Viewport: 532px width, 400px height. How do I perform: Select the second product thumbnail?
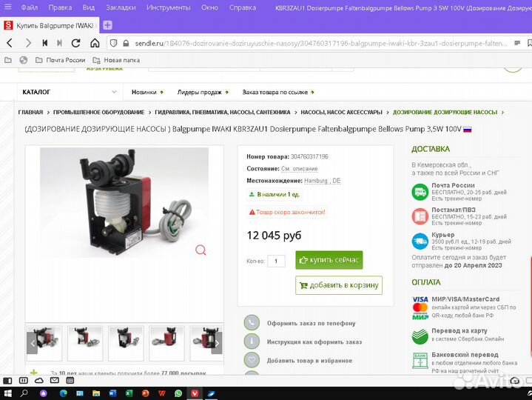85,343
